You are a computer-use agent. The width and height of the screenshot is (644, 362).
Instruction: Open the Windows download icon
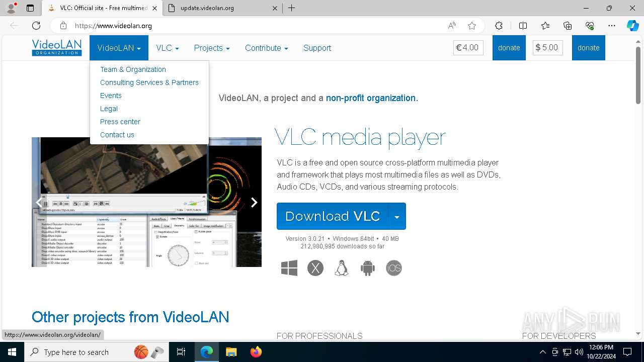click(x=289, y=268)
